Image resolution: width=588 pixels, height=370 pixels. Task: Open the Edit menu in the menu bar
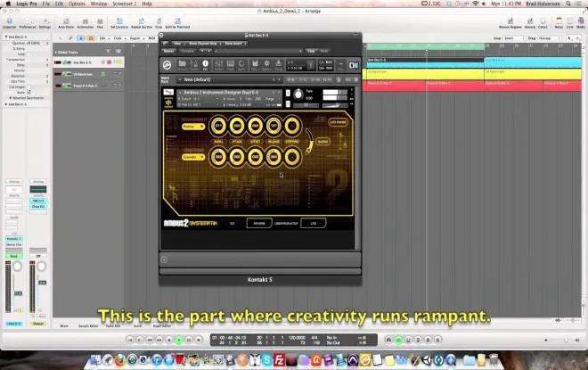pyautogui.click(x=59, y=4)
